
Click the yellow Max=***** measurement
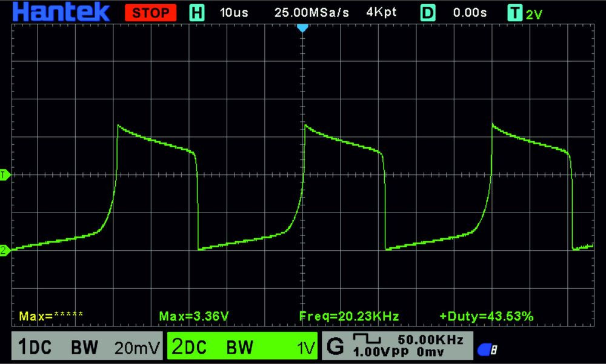pyautogui.click(x=51, y=316)
